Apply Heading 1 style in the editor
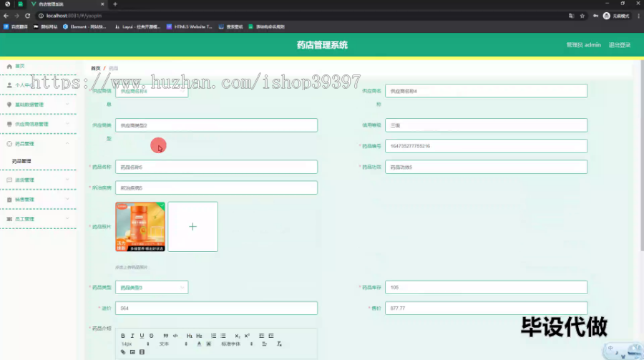Screen dimensions: 644x360 point(190,336)
